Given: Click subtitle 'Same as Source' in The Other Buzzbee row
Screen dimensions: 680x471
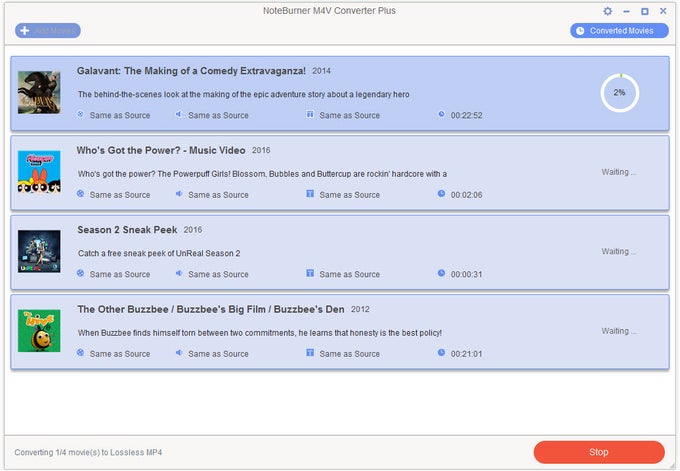Looking at the screenshot, I should pos(350,353).
